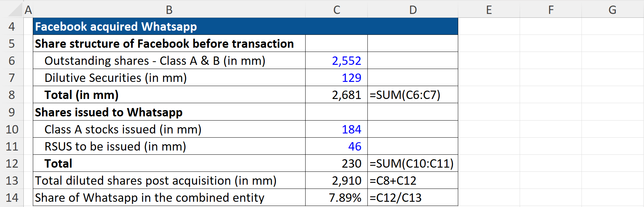Select row 7 header
644x207 pixels.
12,78
